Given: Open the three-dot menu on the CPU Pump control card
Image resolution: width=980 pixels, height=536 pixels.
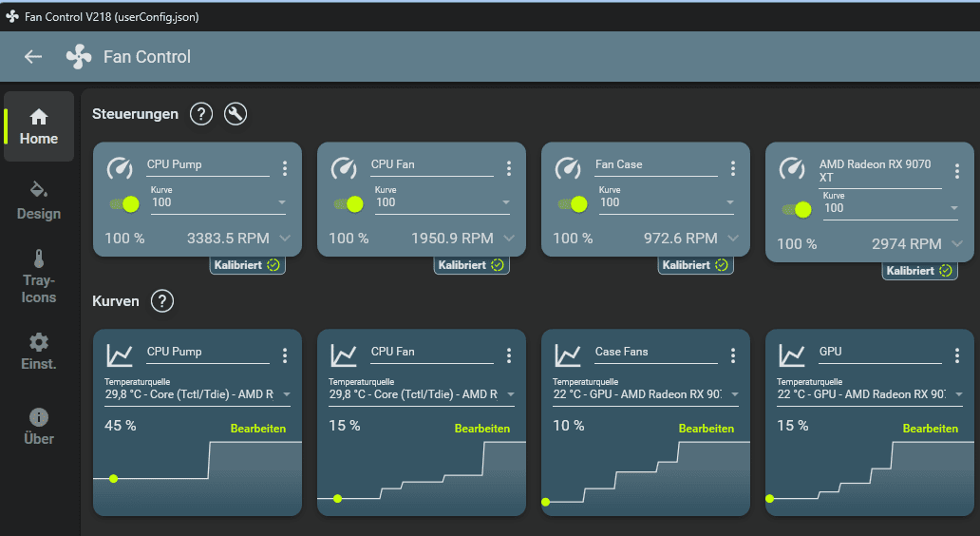Looking at the screenshot, I should pos(285,167).
